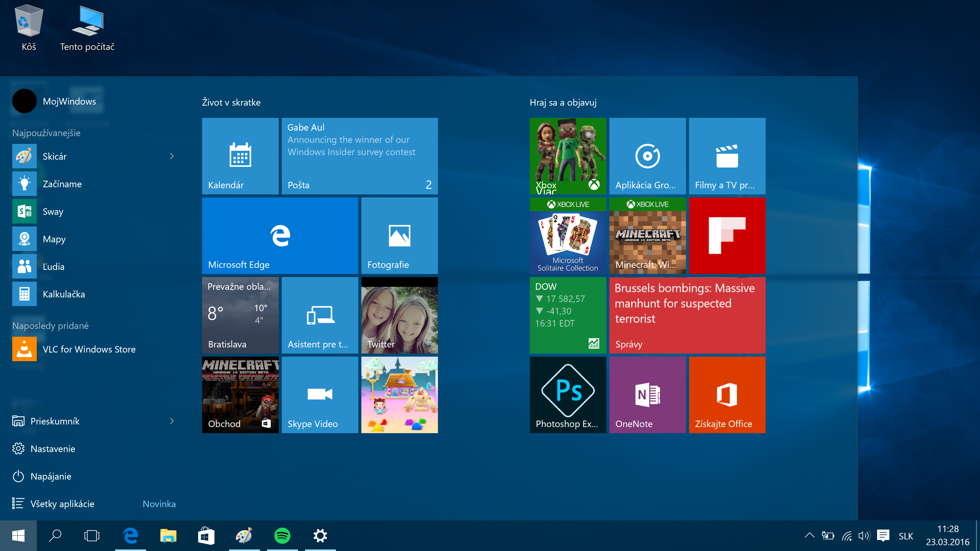Switch to Settings gear on taskbar
Screen dimensions: 980x551
pyautogui.click(x=320, y=536)
